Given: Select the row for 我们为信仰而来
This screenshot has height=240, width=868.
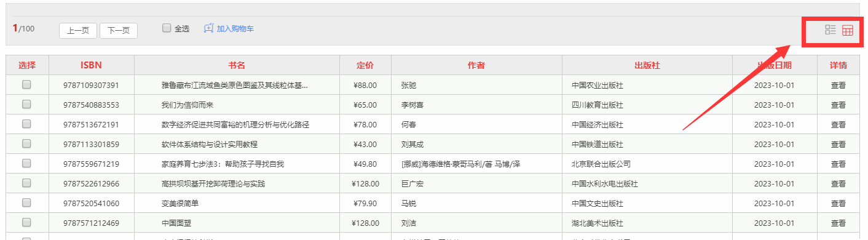Looking at the screenshot, I should click(x=26, y=105).
